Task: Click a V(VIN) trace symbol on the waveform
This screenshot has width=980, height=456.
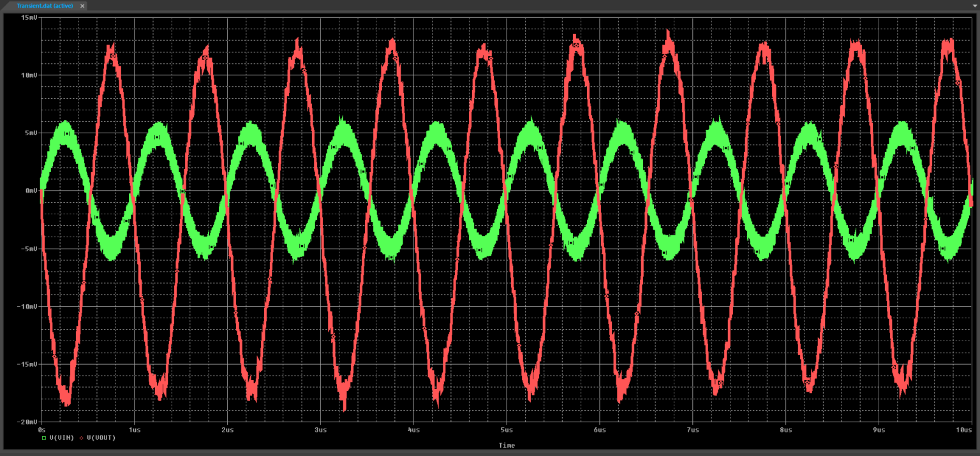Action: [x=66, y=133]
